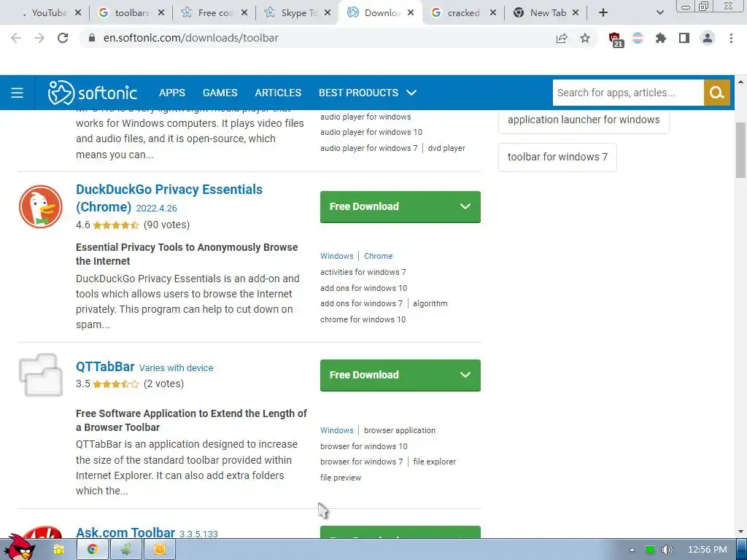Viewport: 747px width, 560px height.
Task: Share this page via the share icon
Action: (562, 38)
